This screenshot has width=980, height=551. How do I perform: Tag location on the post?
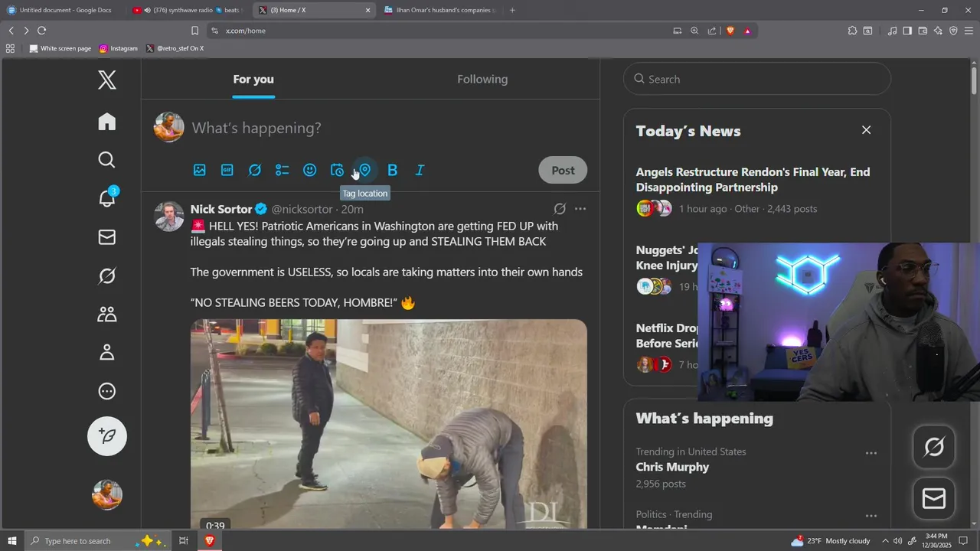click(x=365, y=170)
